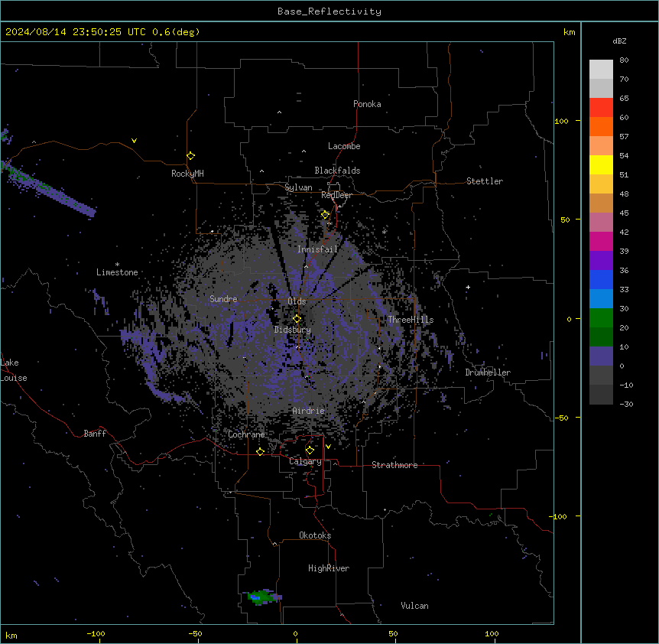
Task: Select the light blue swatch below 33 dBZ
Action: (601, 299)
